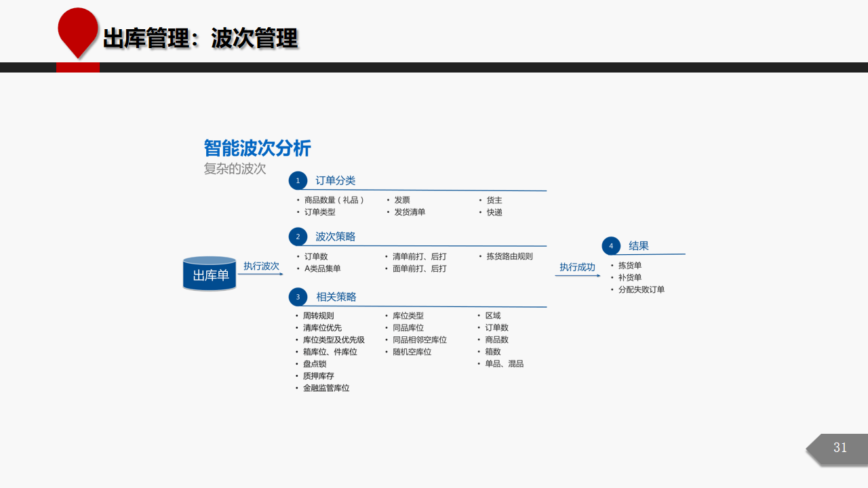Viewport: 868px width, 488px height.
Task: Click the 执行成功 arrow label
Action: [x=578, y=268]
